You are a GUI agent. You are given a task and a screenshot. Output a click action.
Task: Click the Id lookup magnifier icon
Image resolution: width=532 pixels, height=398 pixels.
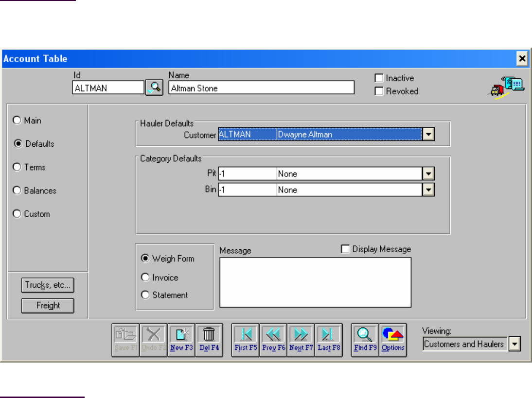point(154,88)
